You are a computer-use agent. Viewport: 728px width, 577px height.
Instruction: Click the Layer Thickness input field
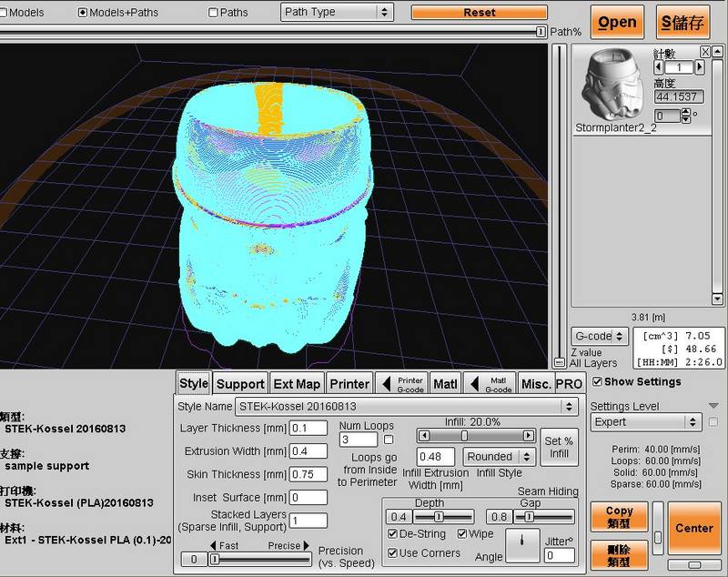[x=308, y=428]
